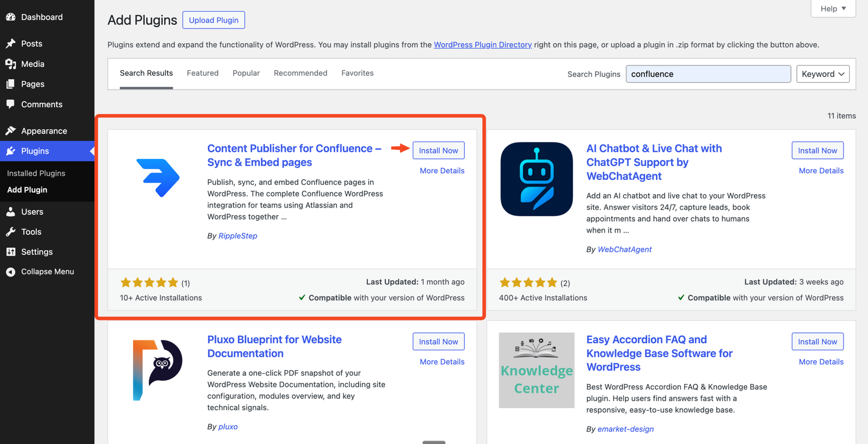The image size is (868, 444).
Task: Open Pluxo Blueprint for Website Documentation title
Action: click(275, 346)
